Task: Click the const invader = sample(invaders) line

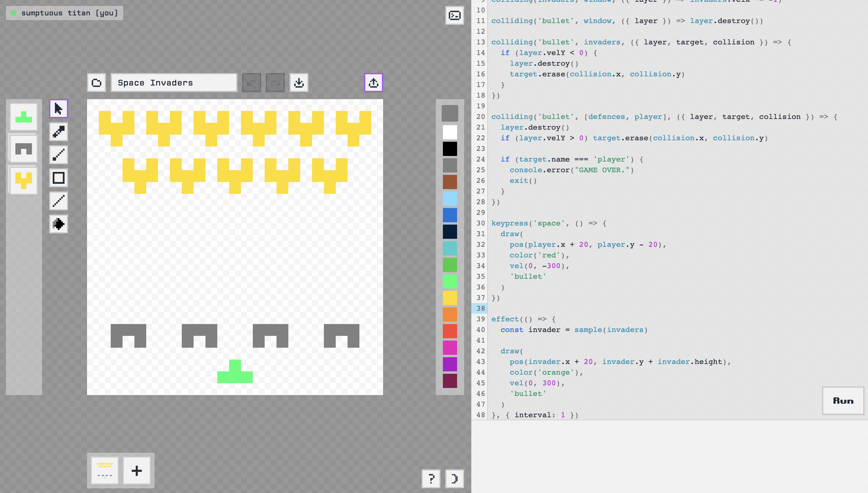Action: point(574,330)
